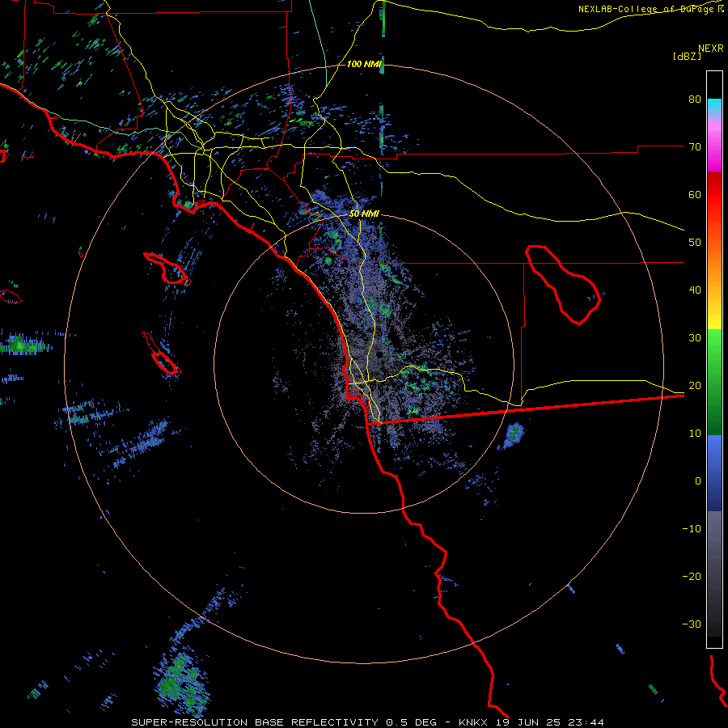Screen dimensions: 728x728
Task: Click the [dBZ] units label
Action: pos(687,57)
